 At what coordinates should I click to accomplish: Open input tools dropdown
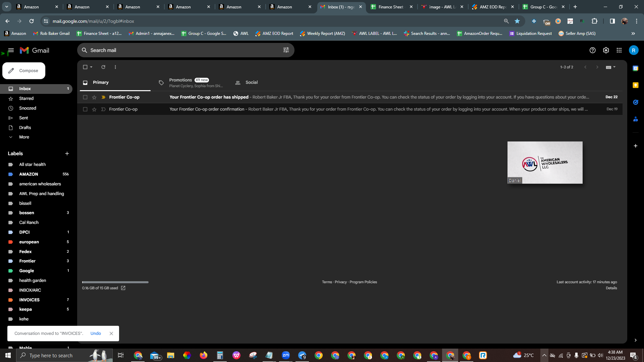click(611, 67)
